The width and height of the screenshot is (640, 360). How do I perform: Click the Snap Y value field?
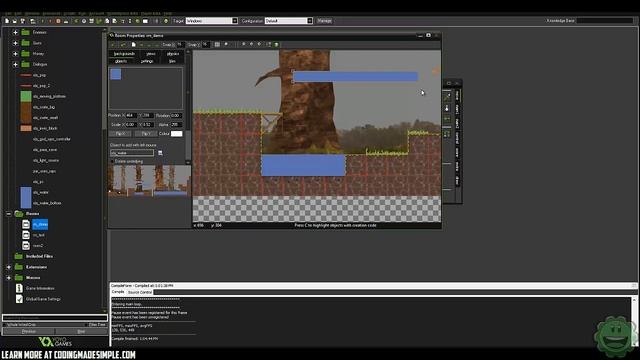pos(206,44)
